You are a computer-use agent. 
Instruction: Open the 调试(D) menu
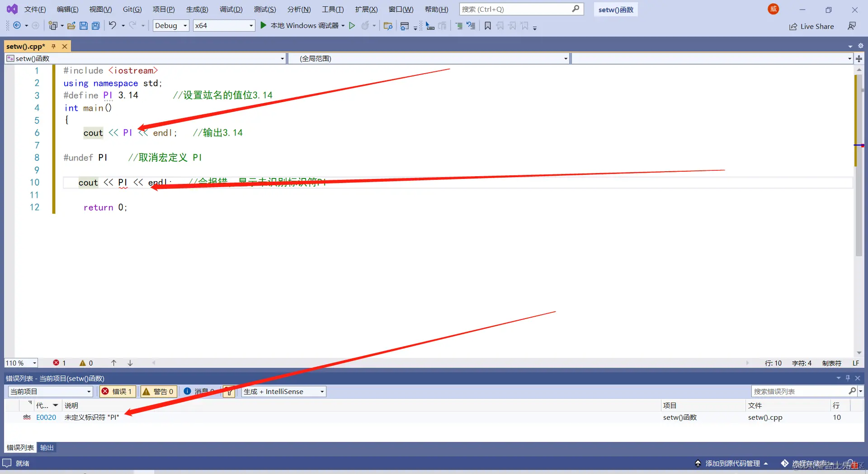tap(231, 9)
